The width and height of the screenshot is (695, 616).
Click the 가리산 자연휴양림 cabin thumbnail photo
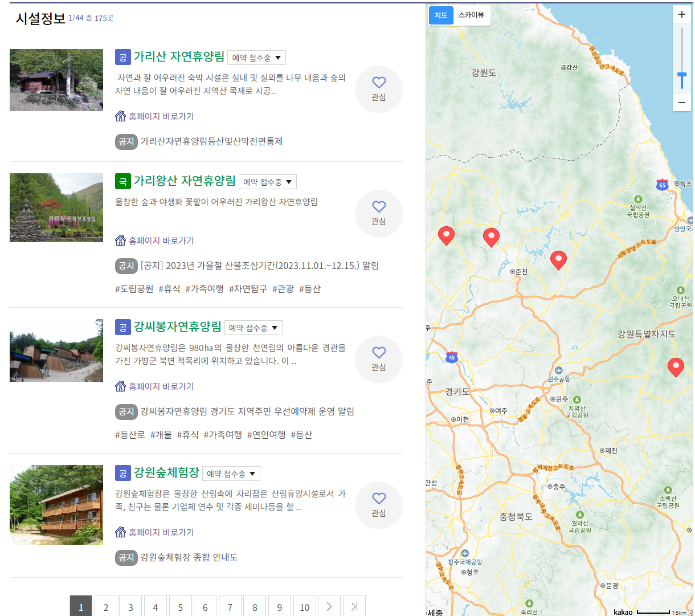click(x=56, y=80)
